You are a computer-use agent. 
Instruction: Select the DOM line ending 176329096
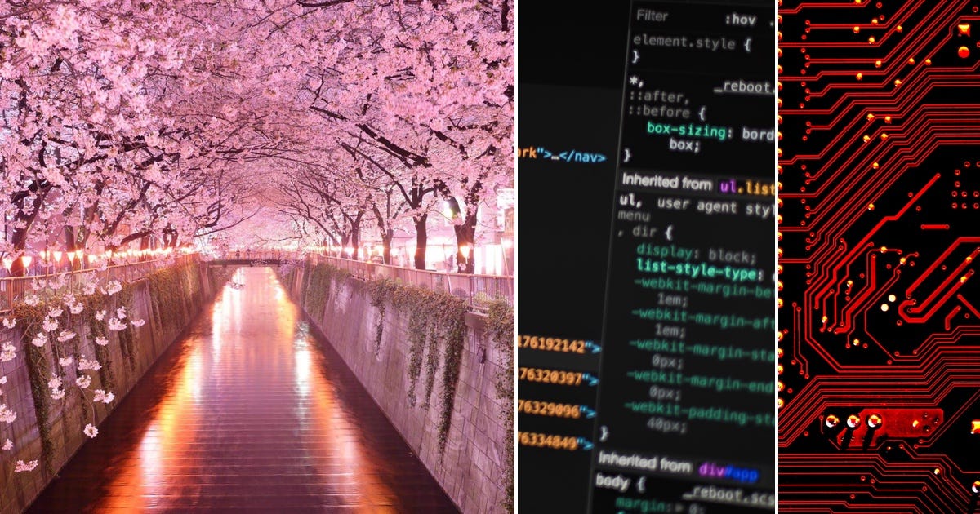pyautogui.click(x=558, y=409)
